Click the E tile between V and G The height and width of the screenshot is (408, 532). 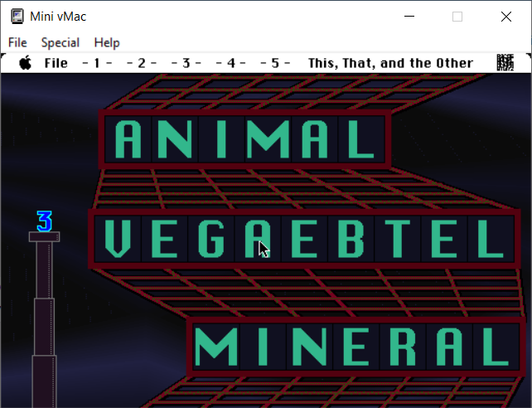click(x=165, y=239)
